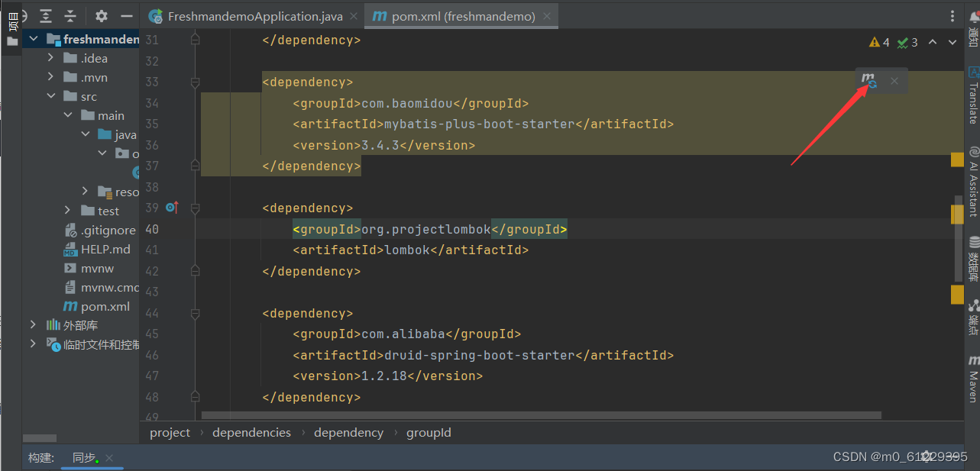
Task: Collapse all nodes in project tree
Action: point(71,15)
